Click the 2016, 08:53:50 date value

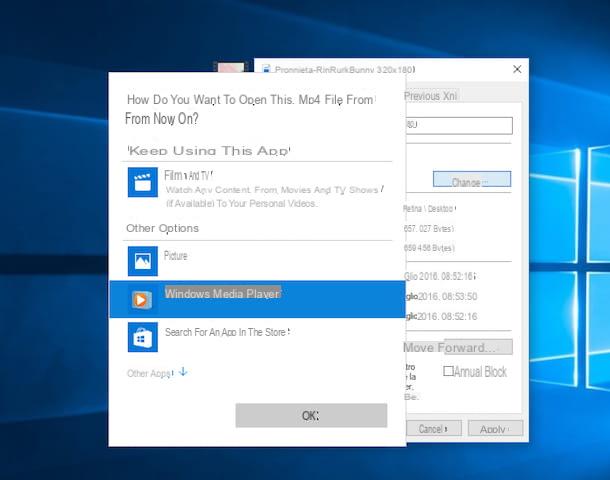441,296
